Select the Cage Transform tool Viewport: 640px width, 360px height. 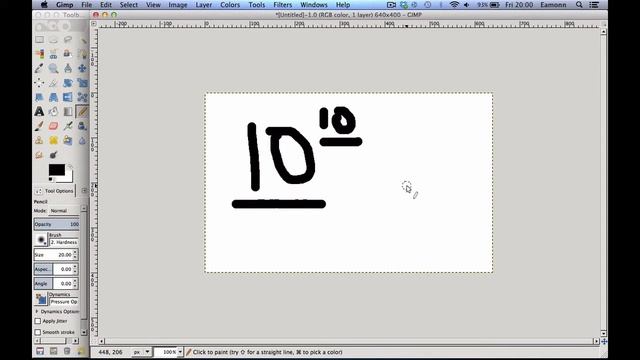pyautogui.click(x=82, y=97)
